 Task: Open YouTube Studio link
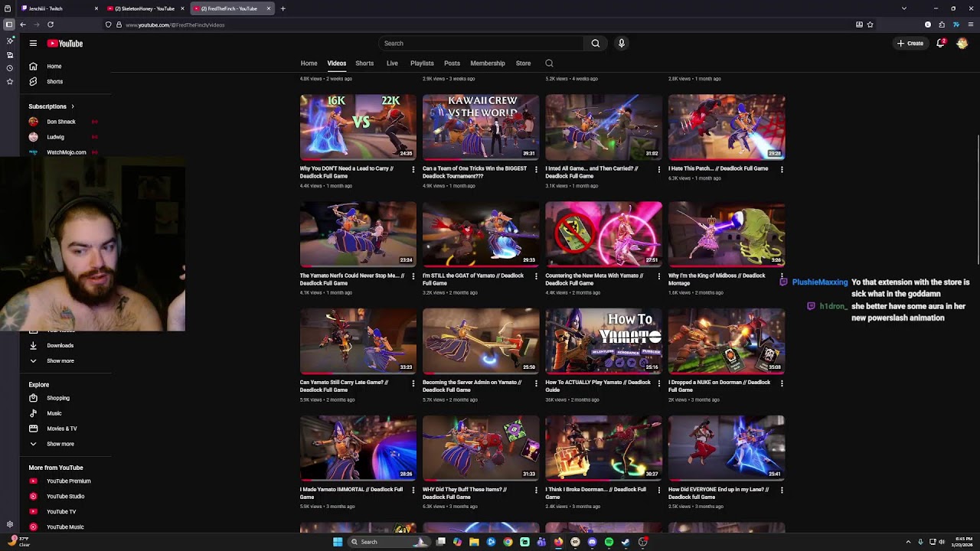[66, 497]
